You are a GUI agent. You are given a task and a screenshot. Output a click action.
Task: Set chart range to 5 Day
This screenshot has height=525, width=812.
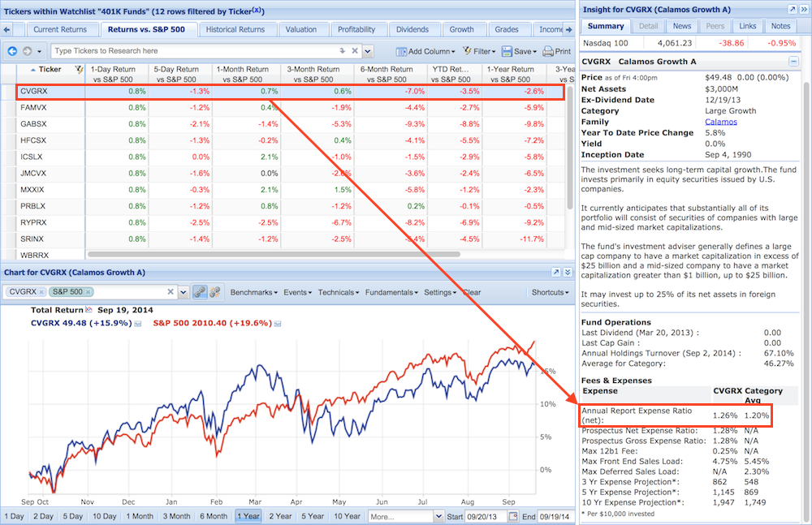point(73,516)
